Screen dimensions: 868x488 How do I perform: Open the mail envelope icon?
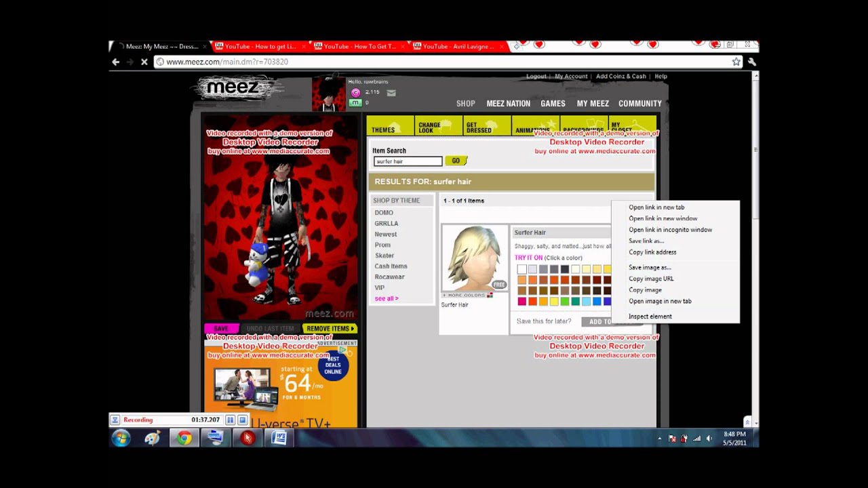pos(391,93)
